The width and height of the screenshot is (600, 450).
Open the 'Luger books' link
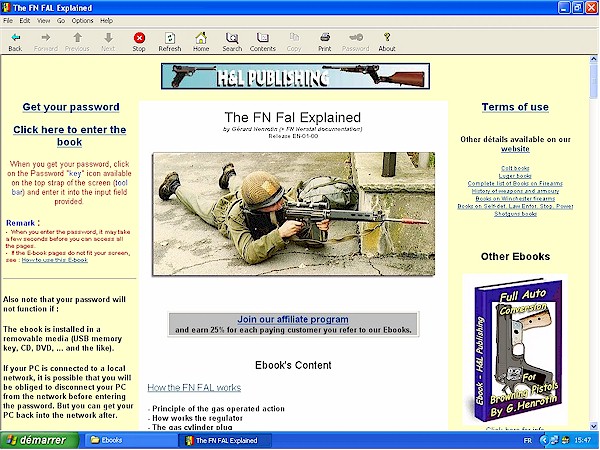[515, 176]
